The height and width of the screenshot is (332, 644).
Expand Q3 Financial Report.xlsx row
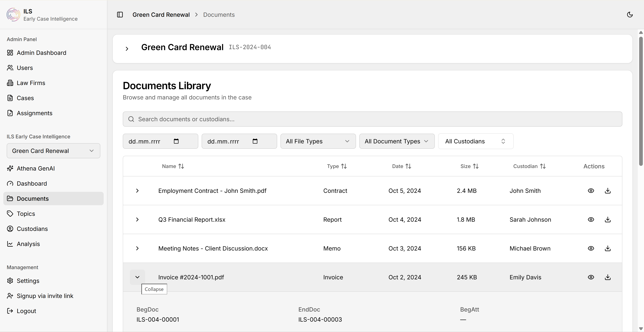[x=137, y=220]
